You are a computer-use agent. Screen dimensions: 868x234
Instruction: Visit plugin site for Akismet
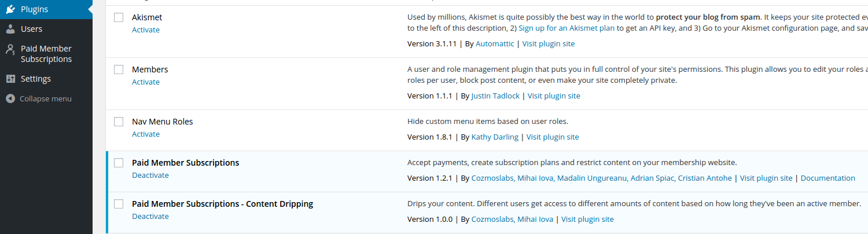click(x=549, y=44)
